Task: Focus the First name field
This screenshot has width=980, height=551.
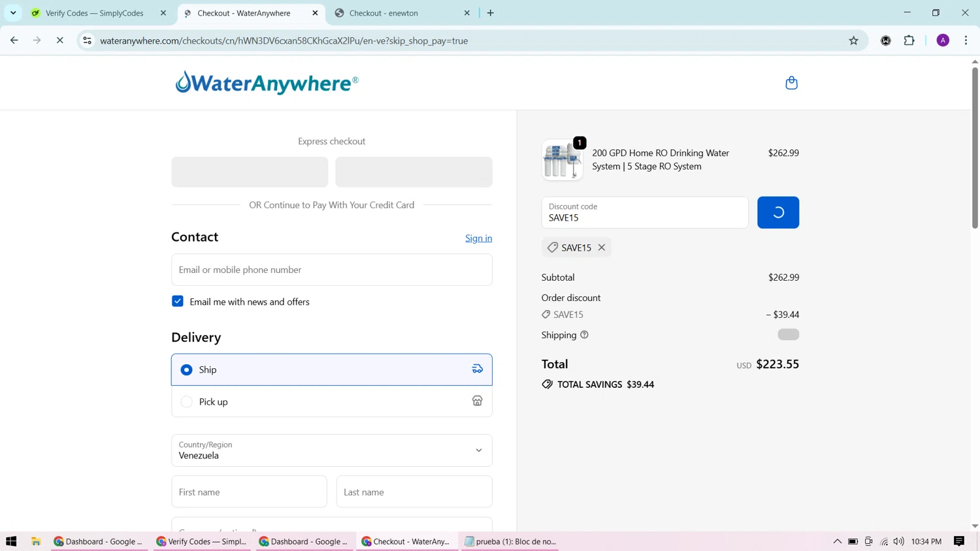Action: click(x=249, y=492)
